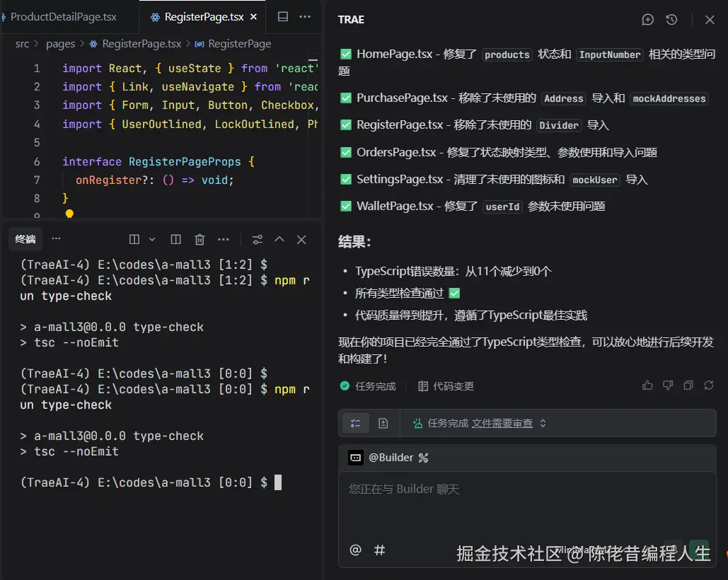The height and width of the screenshot is (580, 728).
Task: Click the @Builder agent chip
Action: pos(381,458)
